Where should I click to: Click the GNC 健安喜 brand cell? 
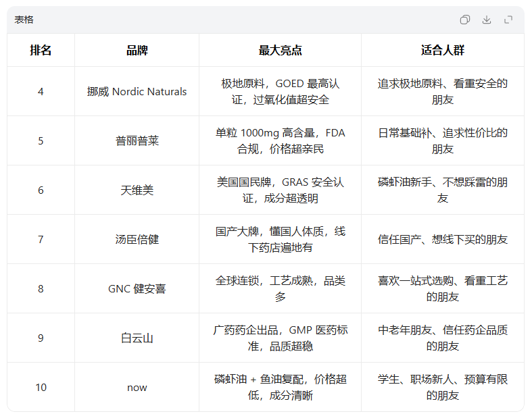(137, 289)
